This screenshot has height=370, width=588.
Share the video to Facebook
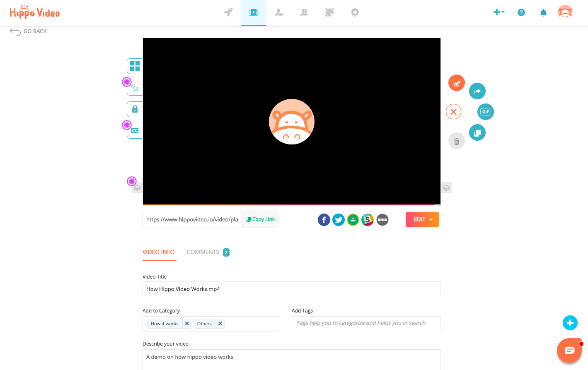tap(324, 219)
